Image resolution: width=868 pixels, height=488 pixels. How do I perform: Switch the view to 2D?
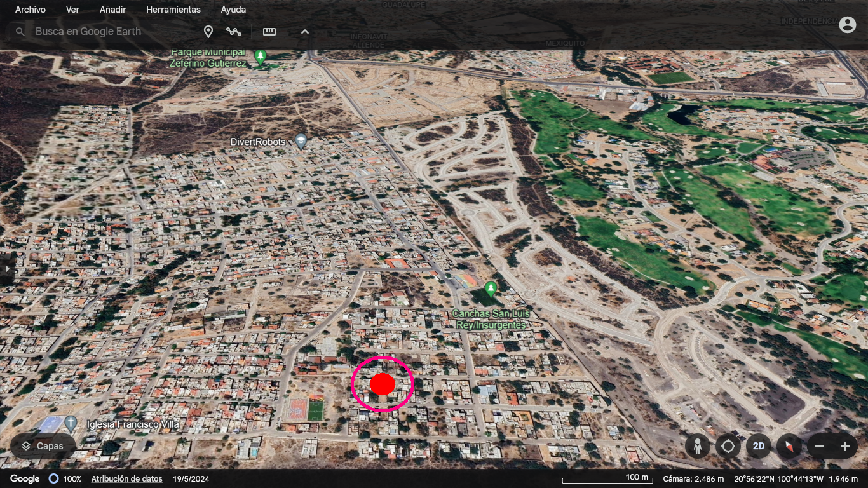click(759, 446)
